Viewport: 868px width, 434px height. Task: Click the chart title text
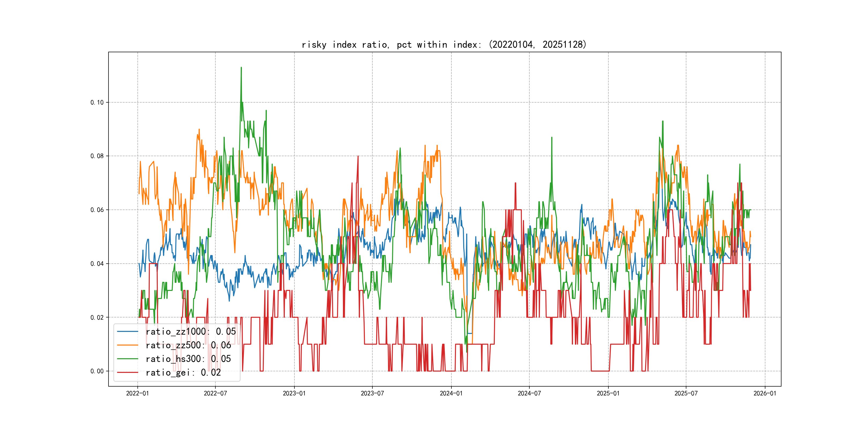[x=444, y=44]
